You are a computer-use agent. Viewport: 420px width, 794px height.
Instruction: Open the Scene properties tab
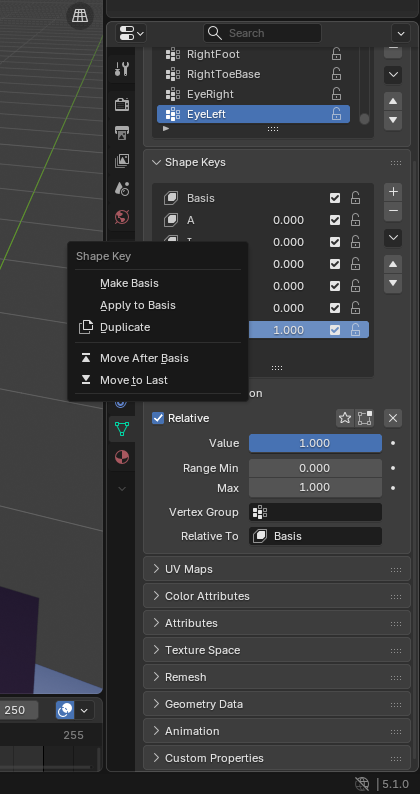coord(122,189)
